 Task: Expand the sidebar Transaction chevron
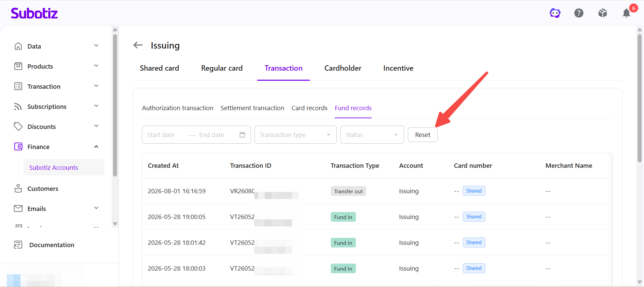click(96, 86)
